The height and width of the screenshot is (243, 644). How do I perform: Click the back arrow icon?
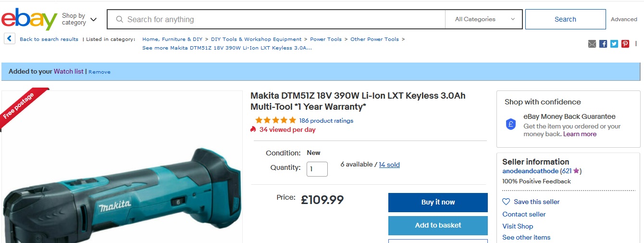coord(10,38)
